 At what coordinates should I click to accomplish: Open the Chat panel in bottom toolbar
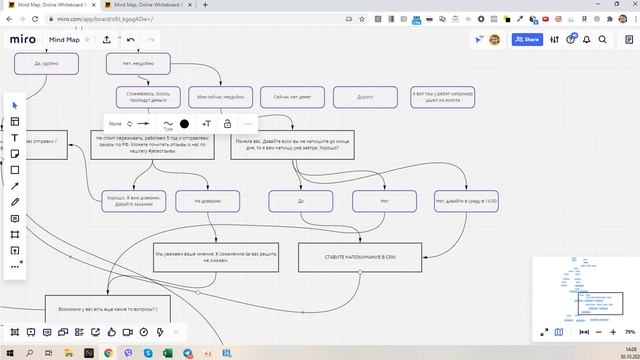[63, 332]
